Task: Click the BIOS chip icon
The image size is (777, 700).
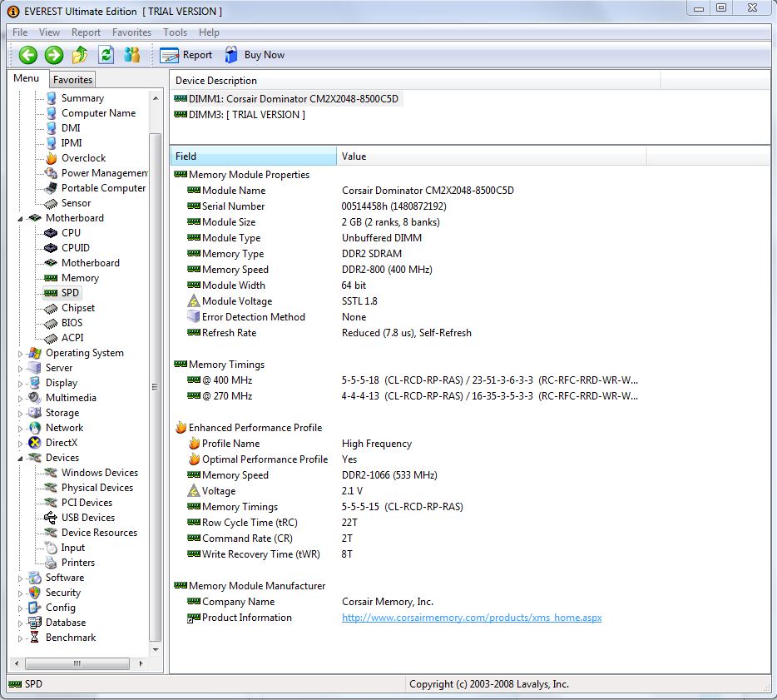Action: tap(51, 323)
